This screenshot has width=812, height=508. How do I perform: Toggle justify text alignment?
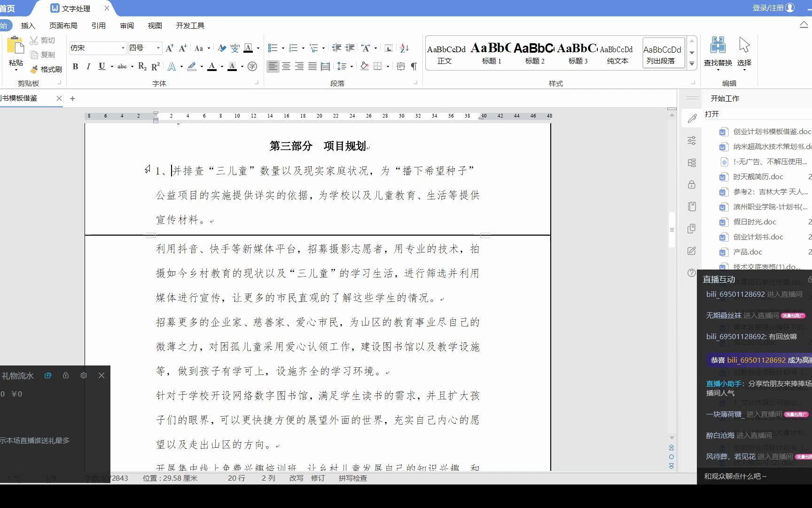[312, 67]
